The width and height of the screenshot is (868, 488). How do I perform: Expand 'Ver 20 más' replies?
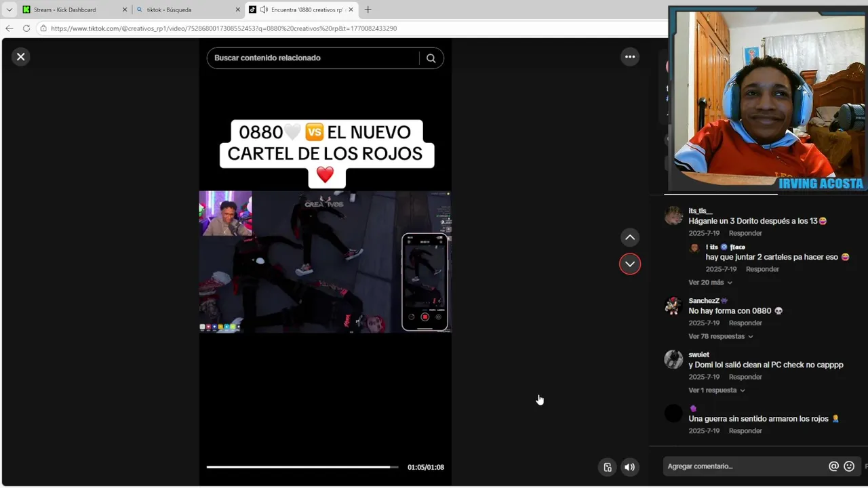(x=710, y=283)
